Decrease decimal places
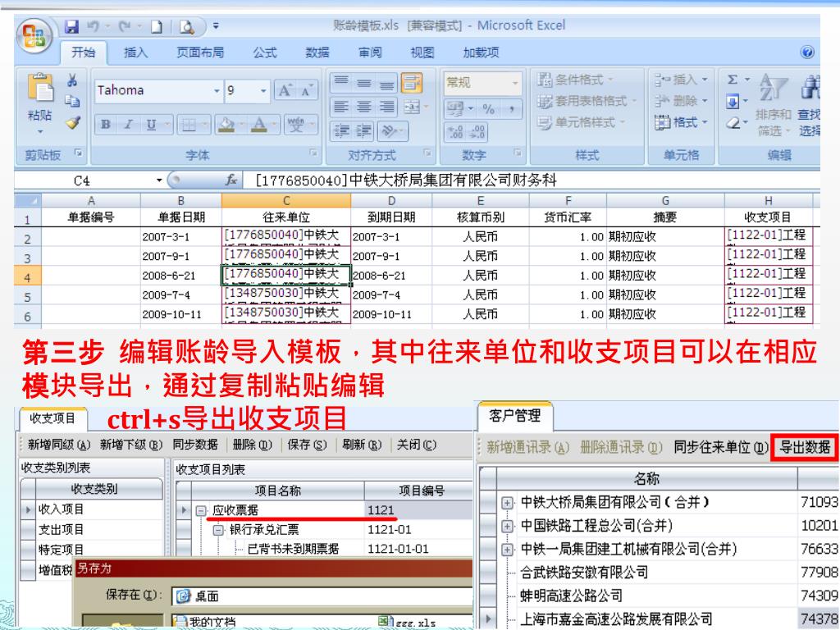 pos(477,132)
